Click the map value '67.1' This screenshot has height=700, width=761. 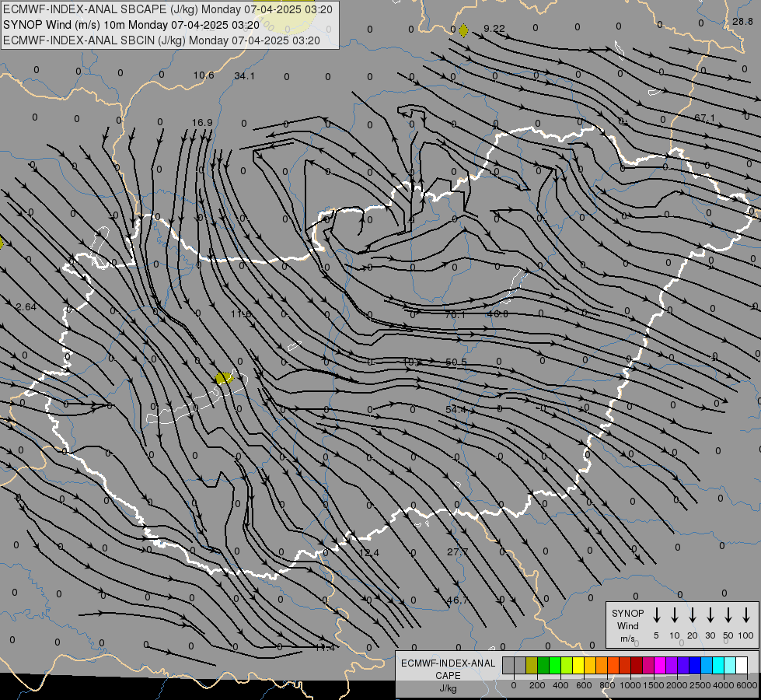point(704,117)
